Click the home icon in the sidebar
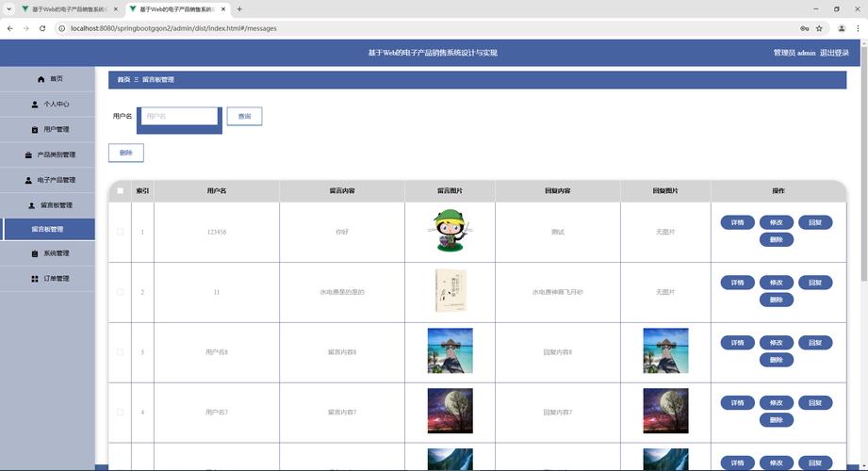 41,79
